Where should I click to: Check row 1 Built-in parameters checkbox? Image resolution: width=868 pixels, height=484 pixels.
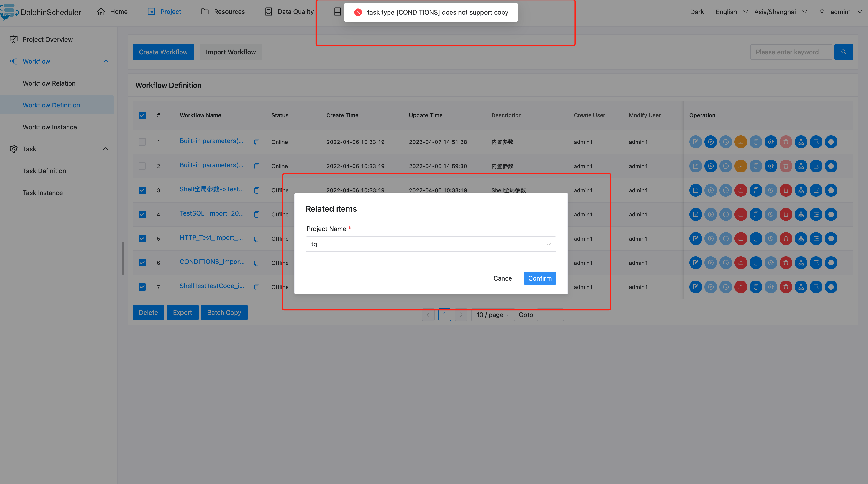[x=142, y=142]
